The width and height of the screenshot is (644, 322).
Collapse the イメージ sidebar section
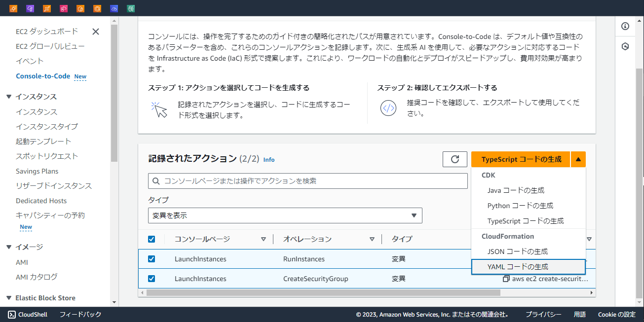[9, 247]
